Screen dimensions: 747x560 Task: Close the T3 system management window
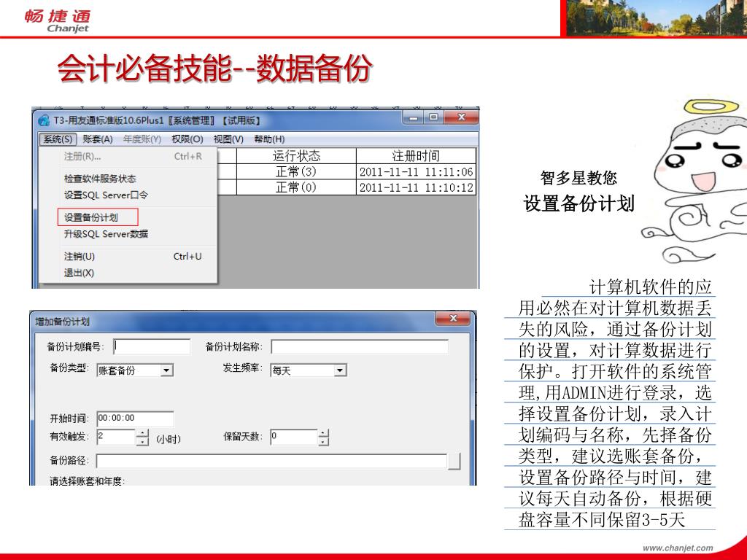[461, 117]
